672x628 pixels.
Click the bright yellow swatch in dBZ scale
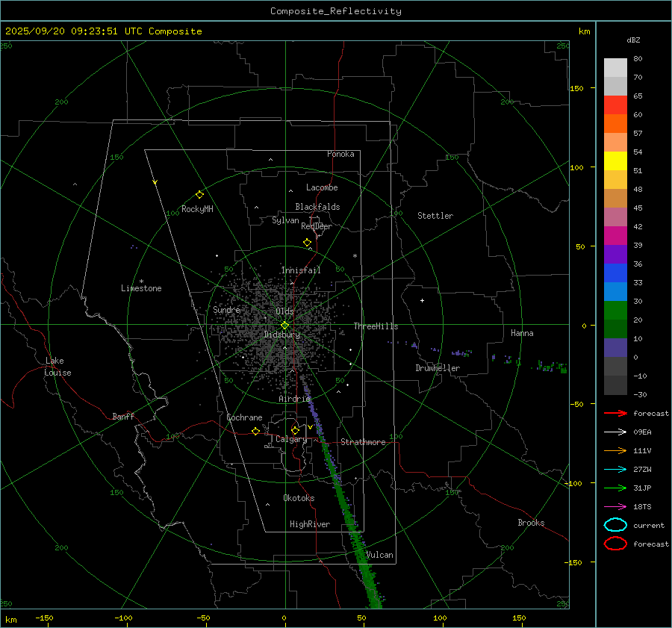point(615,161)
